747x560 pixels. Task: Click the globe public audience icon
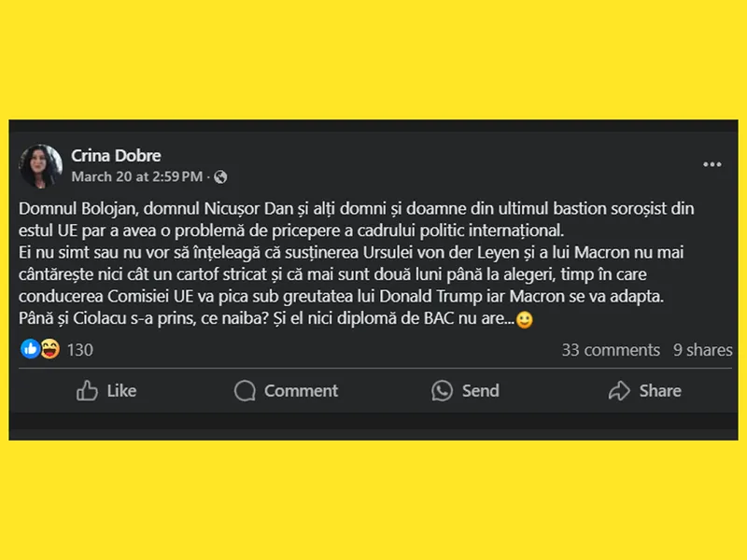point(220,176)
